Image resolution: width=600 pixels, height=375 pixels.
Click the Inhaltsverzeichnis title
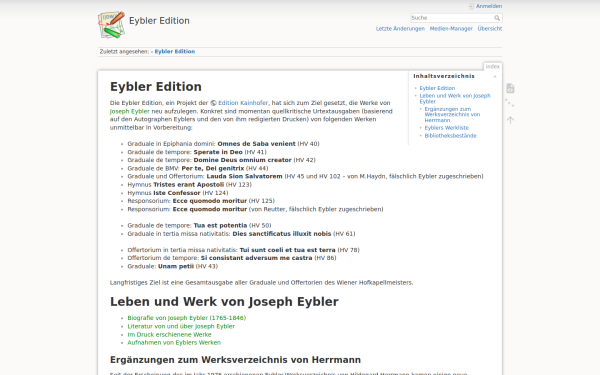pos(444,76)
